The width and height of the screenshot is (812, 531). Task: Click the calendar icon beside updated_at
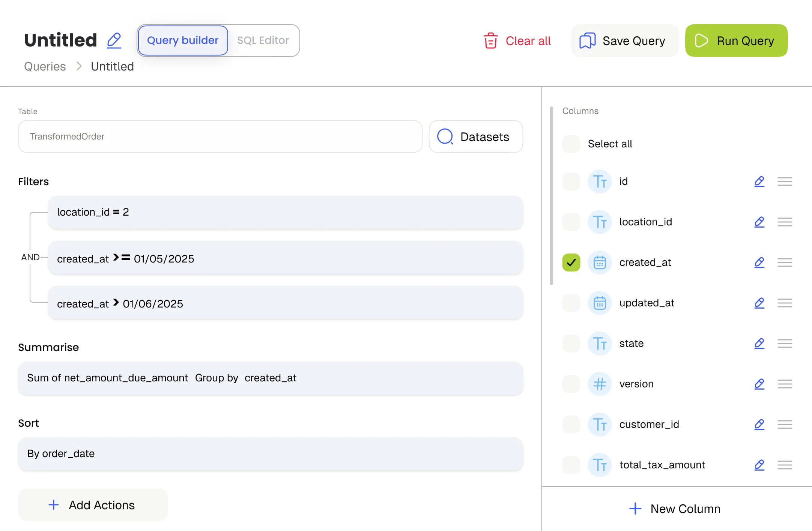click(600, 303)
